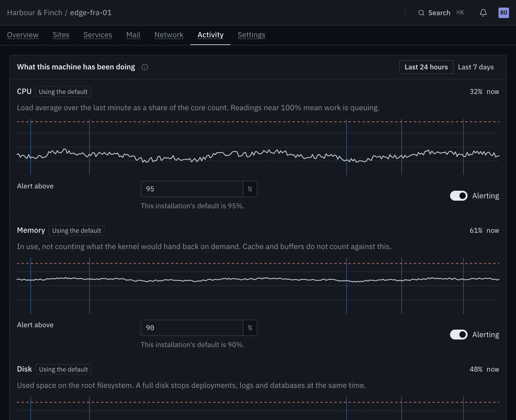Screen dimensions: 516x420
Task: Click the Memory usage line chart
Action: pyautogui.click(x=258, y=286)
